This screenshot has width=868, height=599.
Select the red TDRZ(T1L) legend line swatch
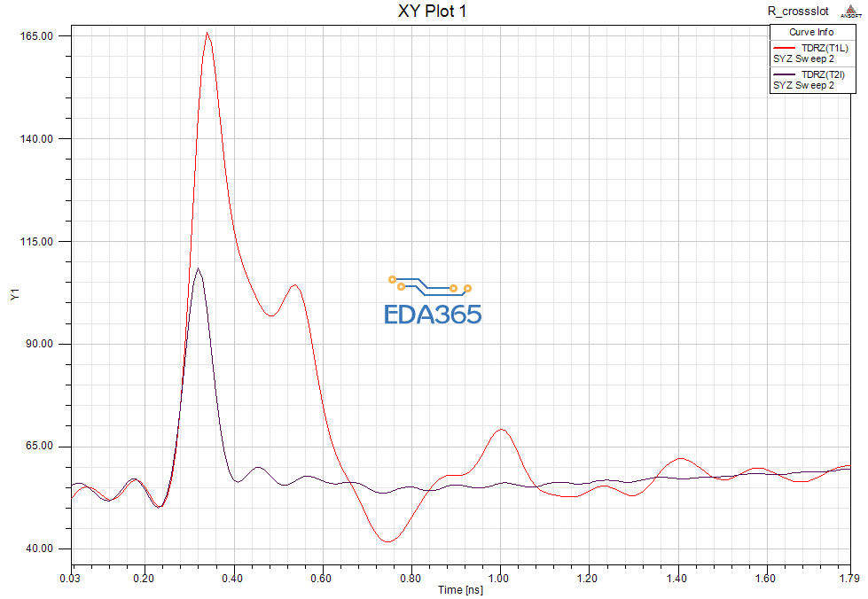pyautogui.click(x=785, y=48)
